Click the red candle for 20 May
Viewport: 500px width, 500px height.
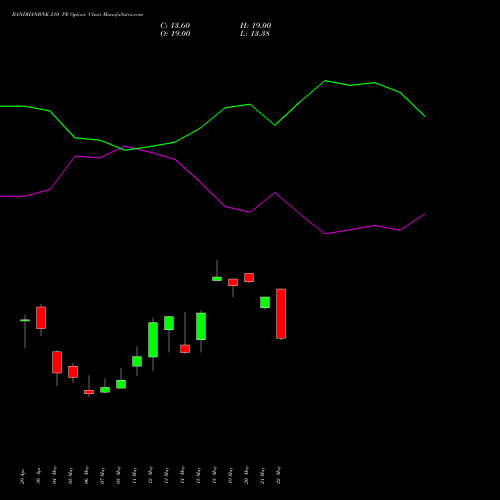pos(249,278)
